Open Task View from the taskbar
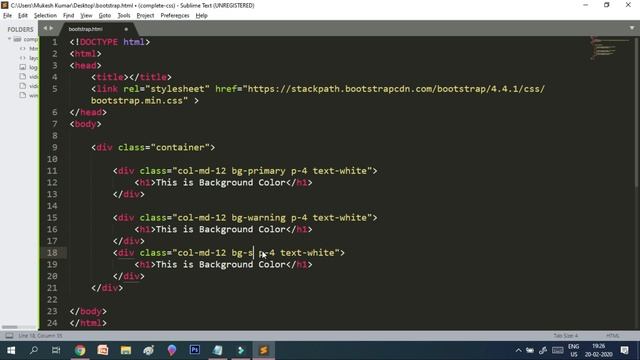 pyautogui.click(x=56, y=350)
